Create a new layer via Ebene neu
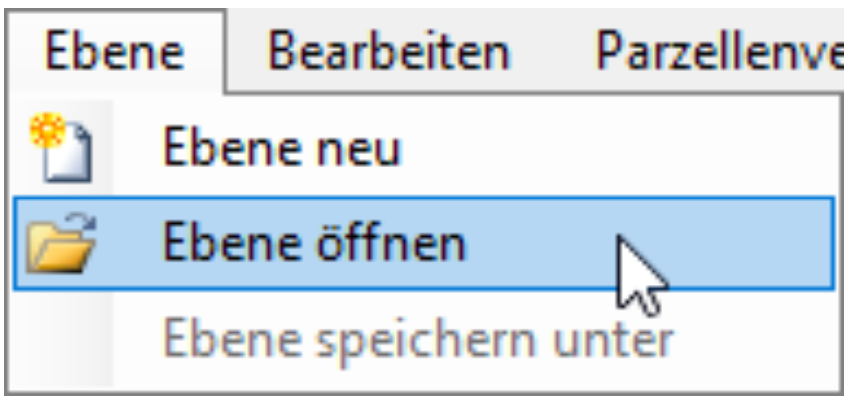Screen dimensions: 847x400 (x=282, y=149)
